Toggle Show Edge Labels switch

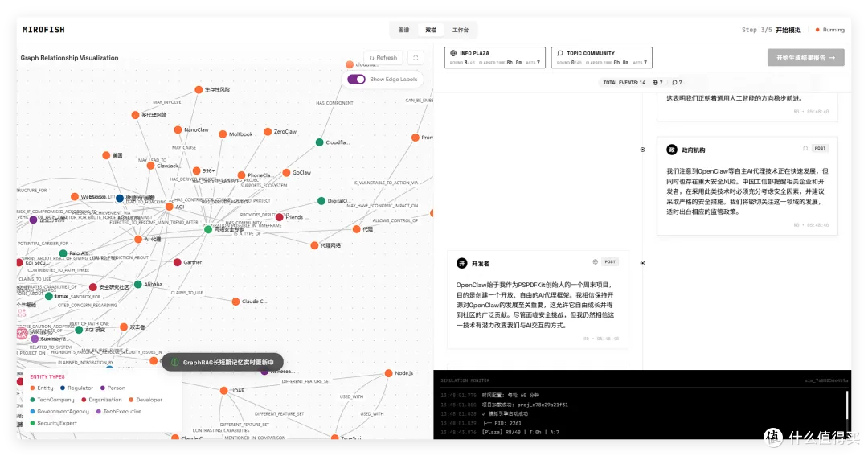pos(356,80)
